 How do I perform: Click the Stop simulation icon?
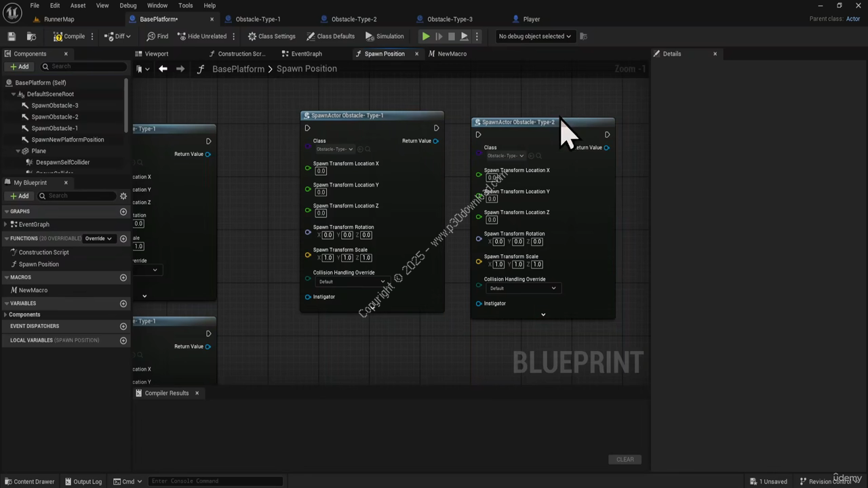coord(452,36)
